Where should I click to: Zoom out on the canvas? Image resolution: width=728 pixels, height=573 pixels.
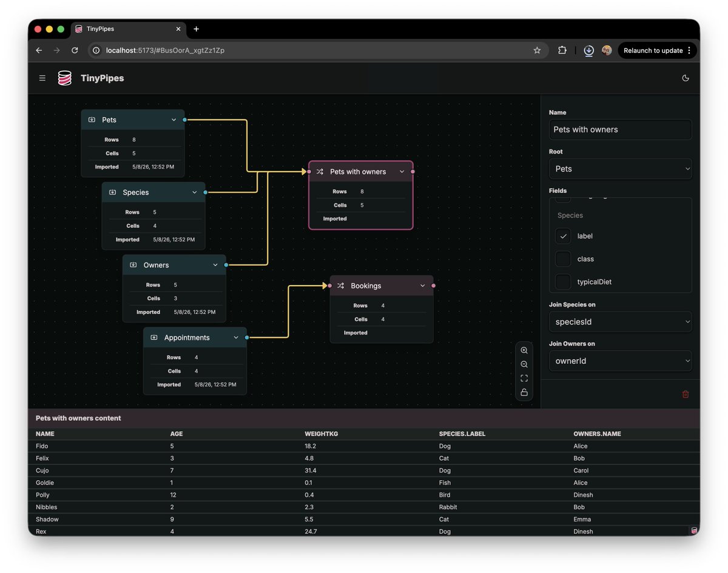(524, 364)
